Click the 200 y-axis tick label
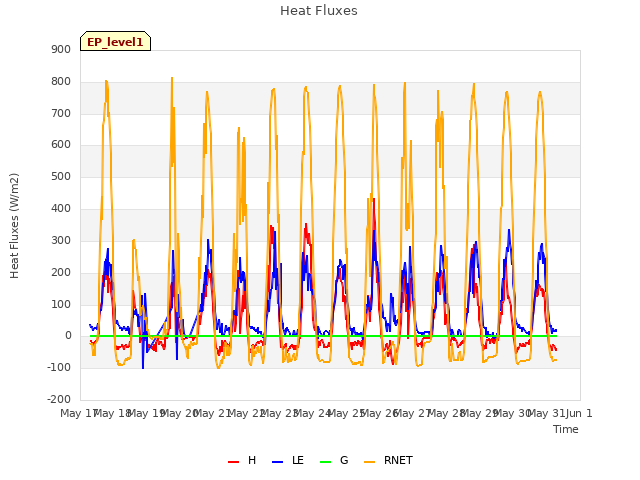 (x=61, y=272)
